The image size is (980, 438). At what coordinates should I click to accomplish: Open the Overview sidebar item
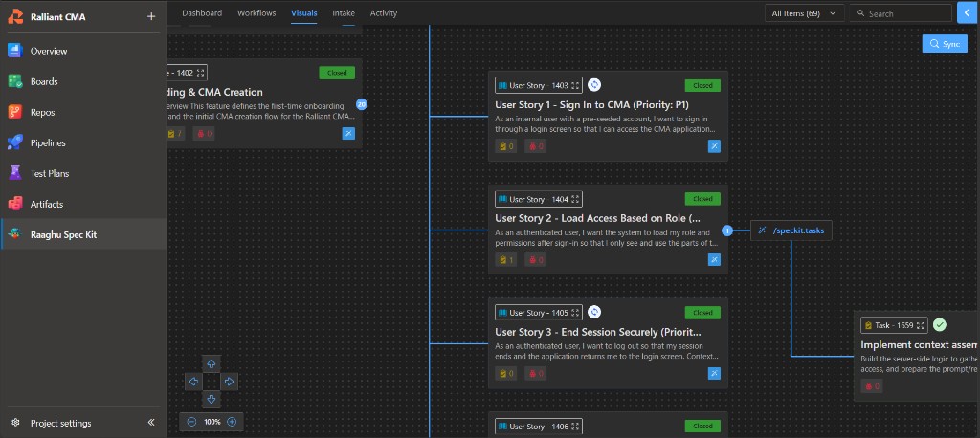(x=83, y=52)
